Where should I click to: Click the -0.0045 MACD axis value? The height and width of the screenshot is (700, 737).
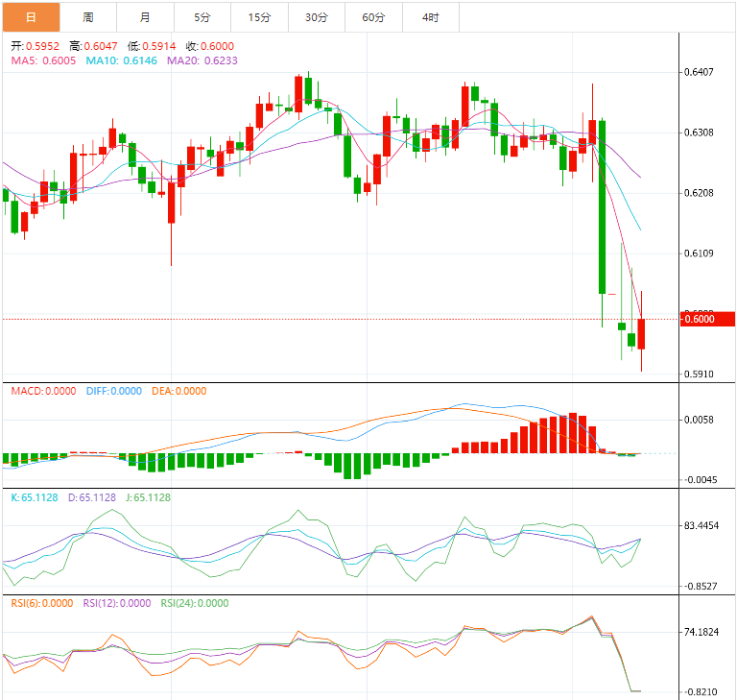tap(701, 480)
